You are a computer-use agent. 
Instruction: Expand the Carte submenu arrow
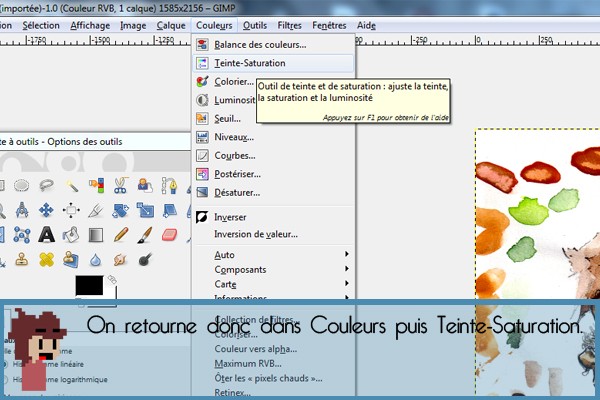click(x=347, y=283)
